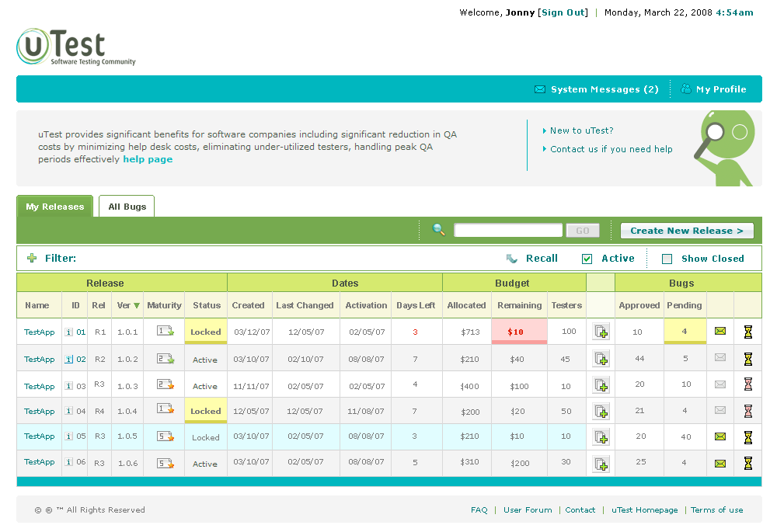Click the Recall arrow icon

point(512,258)
